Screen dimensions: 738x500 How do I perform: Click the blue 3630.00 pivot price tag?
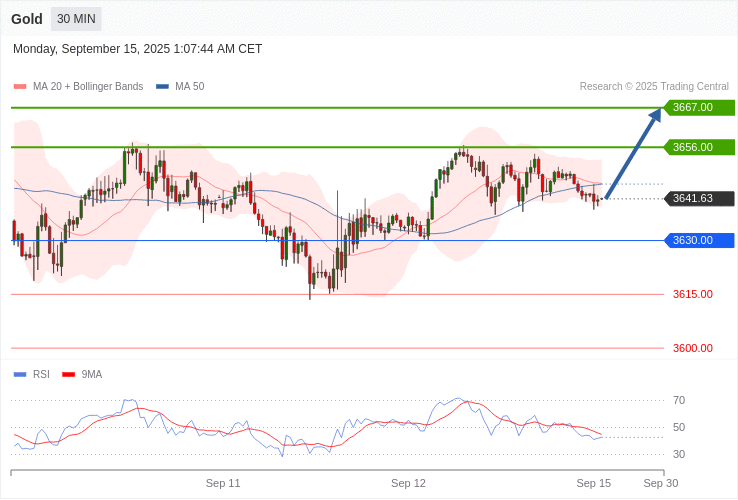click(698, 240)
